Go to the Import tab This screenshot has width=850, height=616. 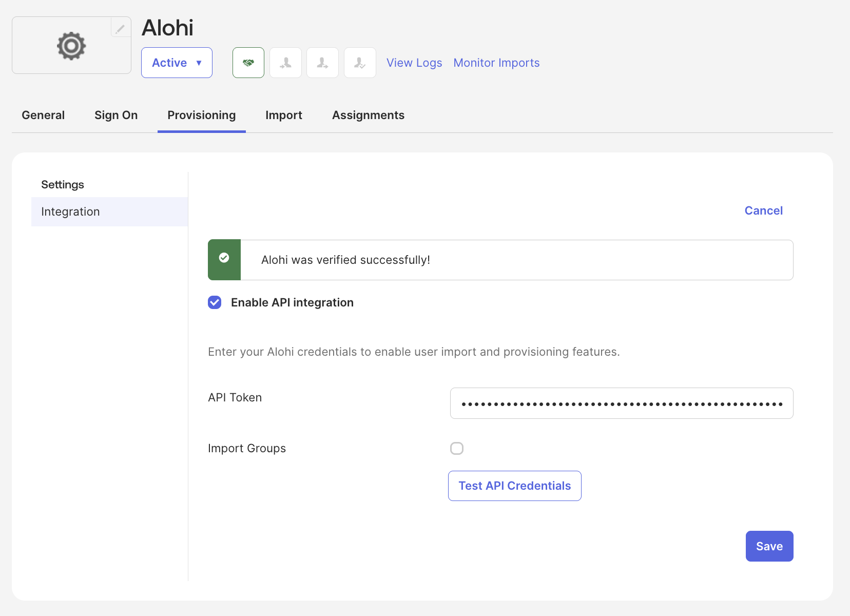(284, 115)
